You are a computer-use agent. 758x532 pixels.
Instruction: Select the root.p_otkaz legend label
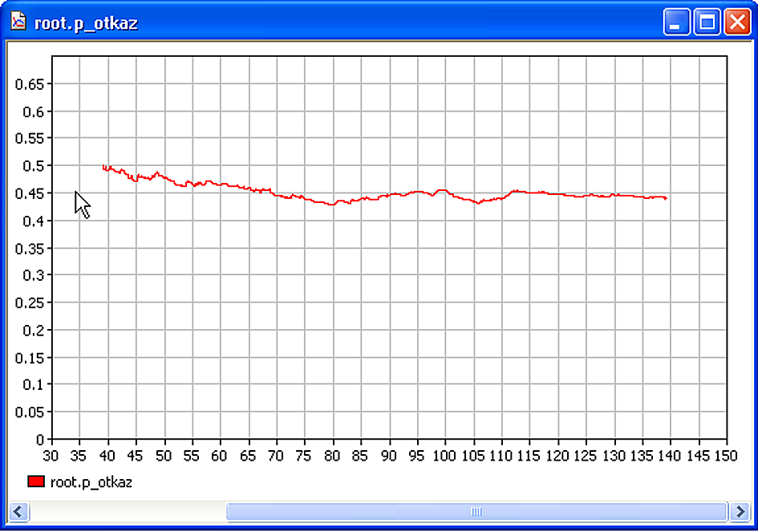point(91,482)
